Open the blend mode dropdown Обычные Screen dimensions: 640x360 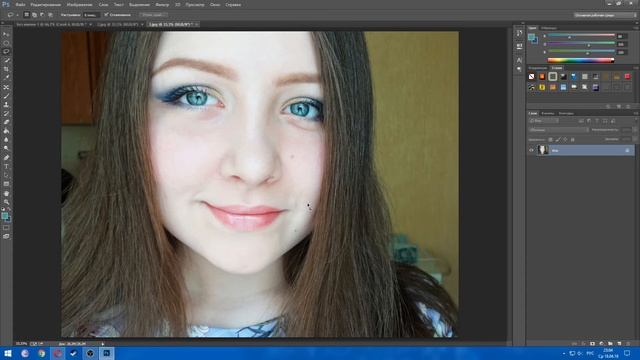559,130
